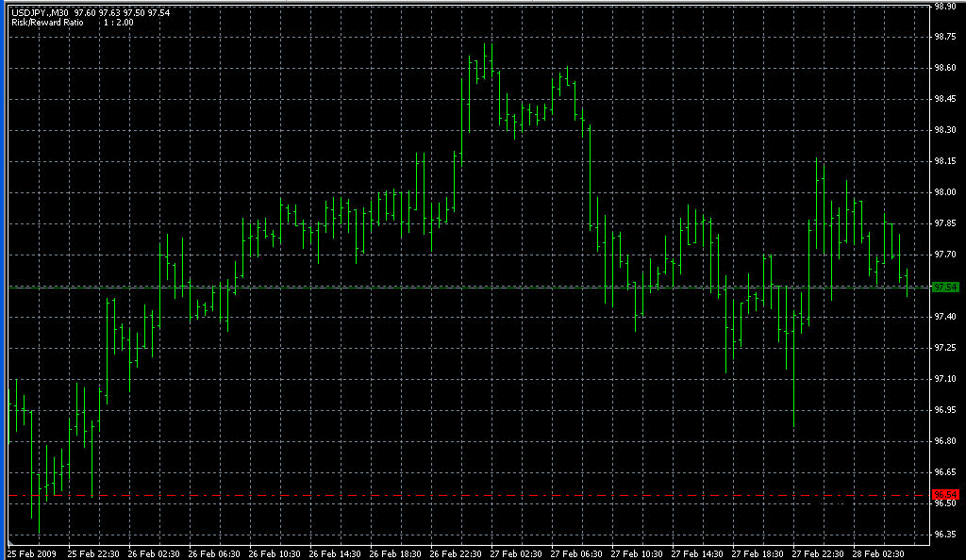Click the 98.60 price axis label

click(x=945, y=68)
